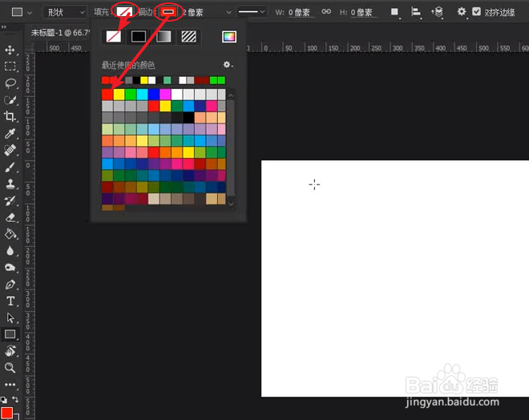
Task: Select the Sponge tool
Action: pos(10,268)
